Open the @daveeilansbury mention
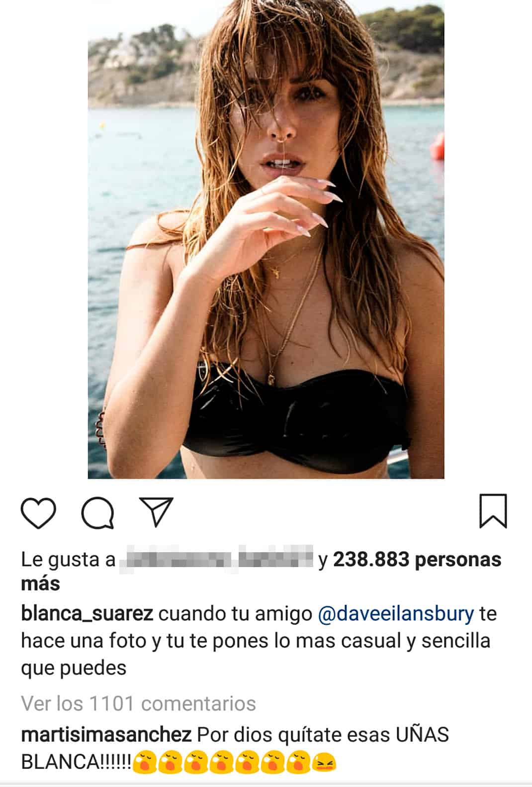532x787 pixels. pos(396,614)
